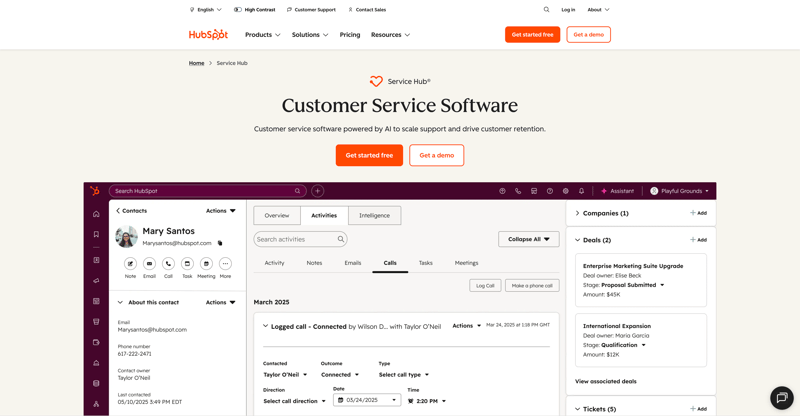Open the Connected outcome dropdown
The width and height of the screenshot is (800, 416).
pyautogui.click(x=340, y=375)
